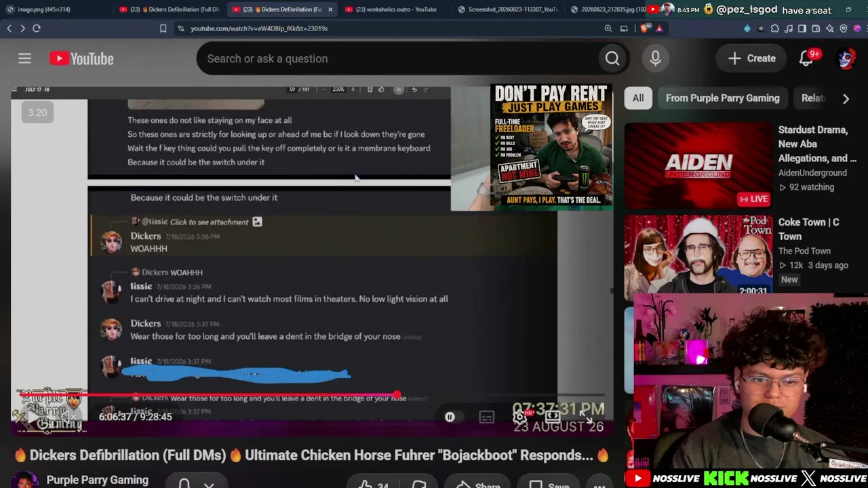Click The Pod Town channel name
Viewport: 868px width, 488px height.
[x=804, y=251]
